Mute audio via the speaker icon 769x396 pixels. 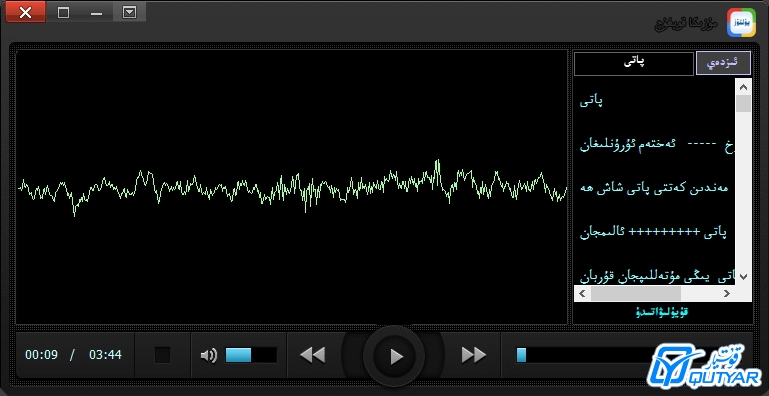(x=209, y=355)
